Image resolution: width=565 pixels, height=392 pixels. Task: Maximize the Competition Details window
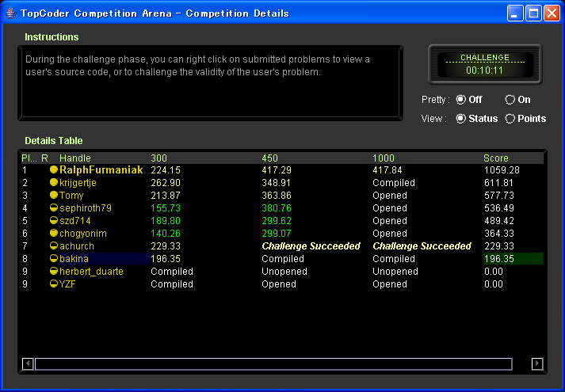pyautogui.click(x=533, y=13)
